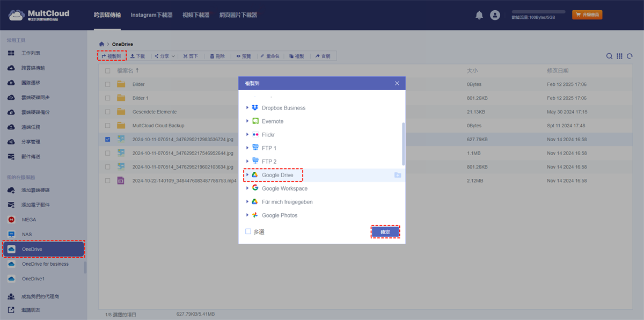644x320 pixels.
Task: Click 跨雲碟傳輸 in the sidebar
Action: pos(33,68)
